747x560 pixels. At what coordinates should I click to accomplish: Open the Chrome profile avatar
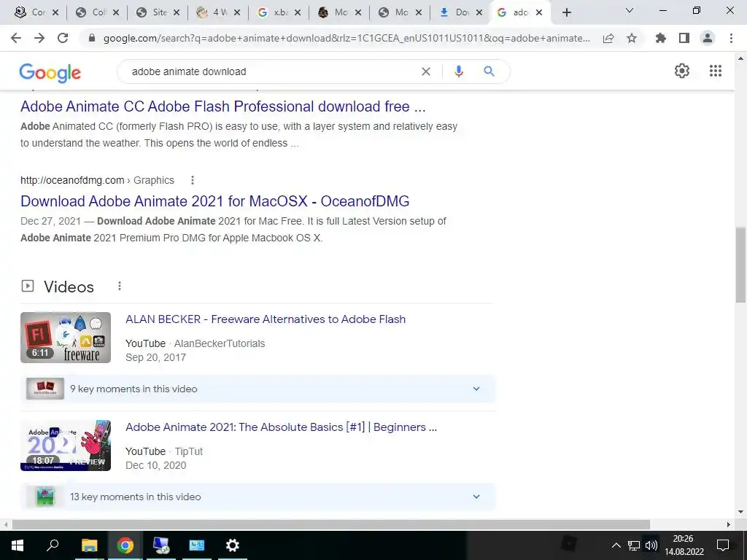708,38
